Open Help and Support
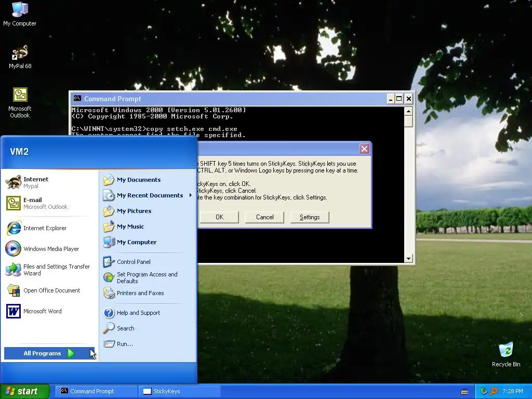This screenshot has height=399, width=532. click(148, 313)
